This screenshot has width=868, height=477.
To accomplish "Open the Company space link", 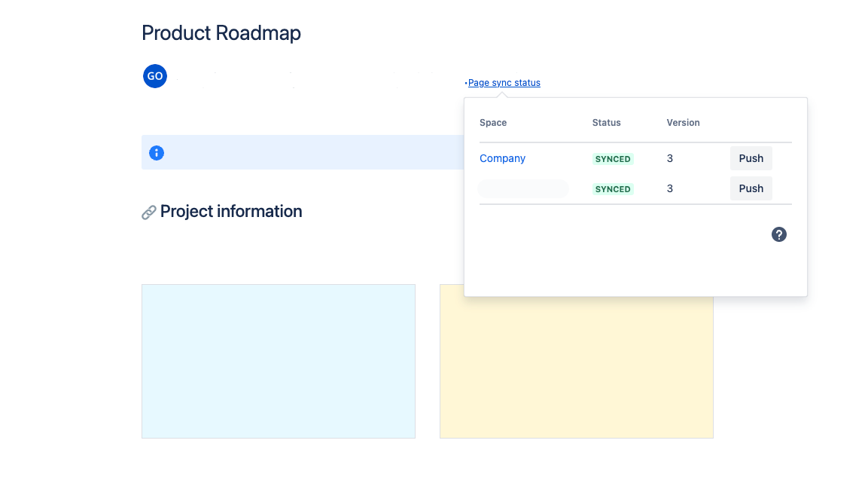I will tap(502, 158).
